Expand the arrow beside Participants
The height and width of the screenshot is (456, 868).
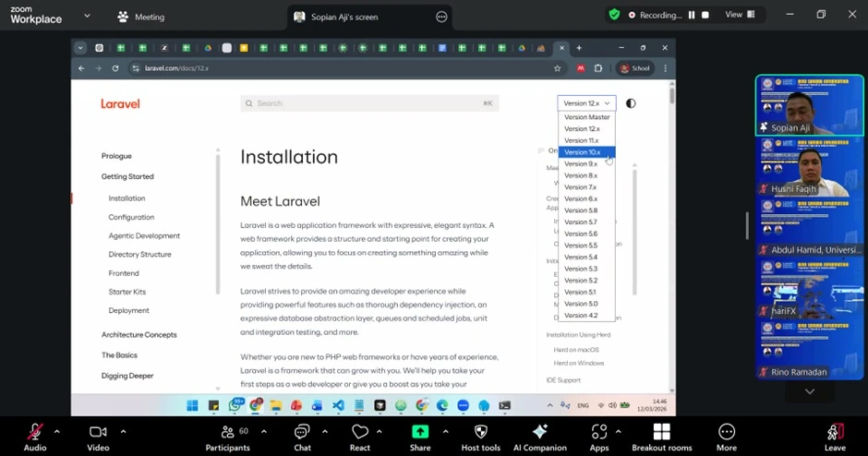pyautogui.click(x=263, y=432)
